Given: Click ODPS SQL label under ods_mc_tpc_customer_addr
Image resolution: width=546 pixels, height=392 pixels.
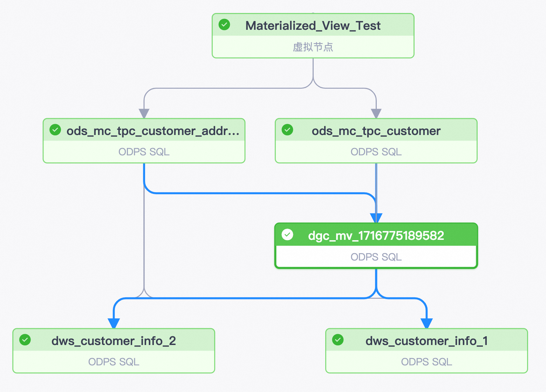Looking at the screenshot, I should [144, 152].
